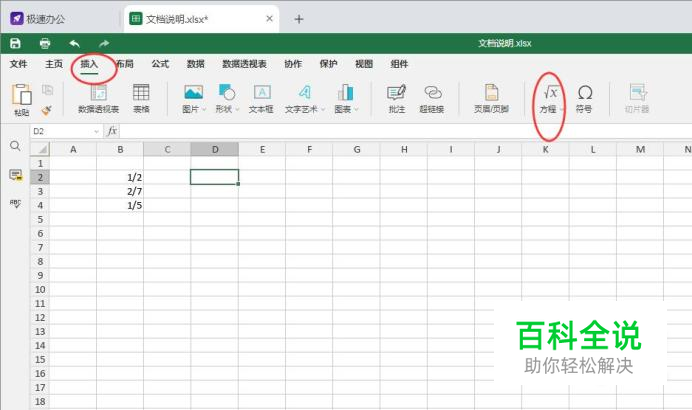Click the Redo arrow icon

104,43
